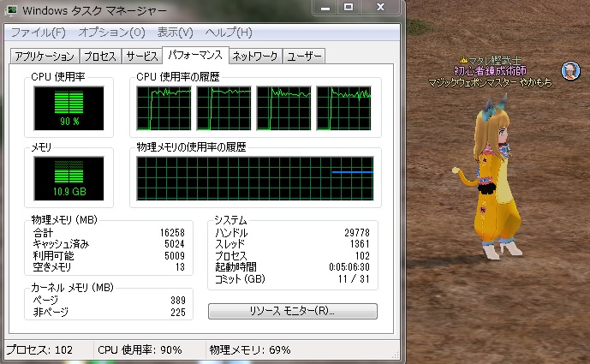Screen dimensions: 590x364
Task: Click the round avatar icon beside character name
Action: [570, 71]
